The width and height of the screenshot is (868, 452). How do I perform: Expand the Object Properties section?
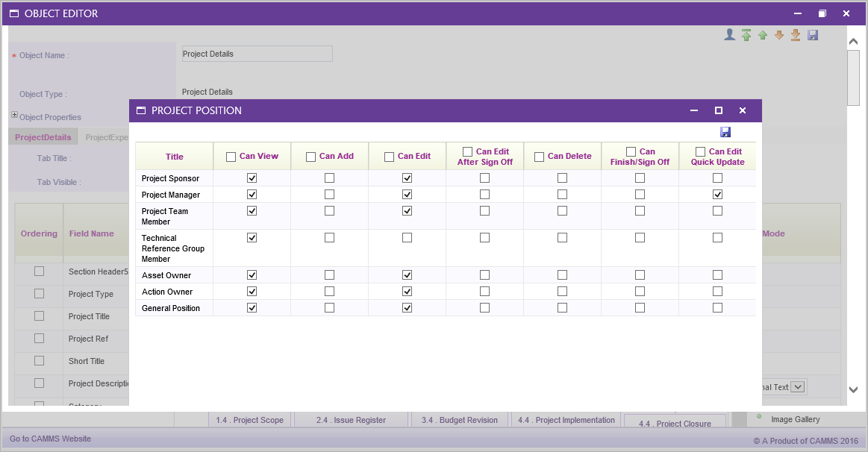click(x=14, y=116)
